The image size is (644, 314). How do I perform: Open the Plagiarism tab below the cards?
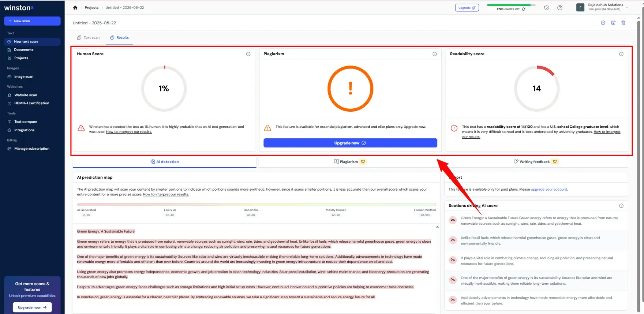(349, 162)
